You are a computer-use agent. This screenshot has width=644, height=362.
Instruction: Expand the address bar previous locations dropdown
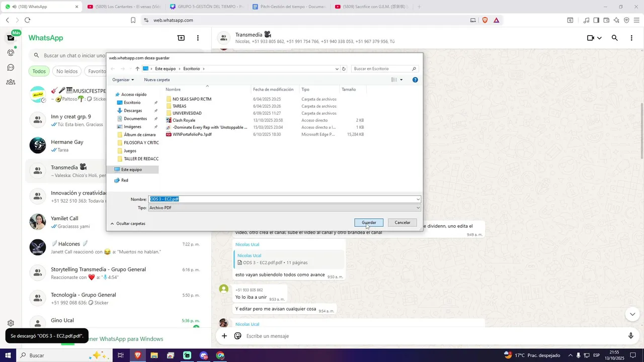(337, 69)
